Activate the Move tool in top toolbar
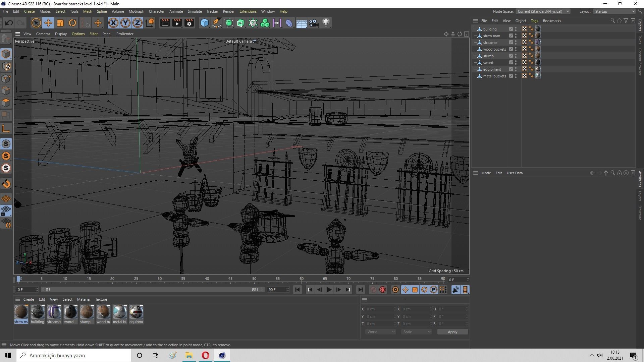 click(x=48, y=23)
